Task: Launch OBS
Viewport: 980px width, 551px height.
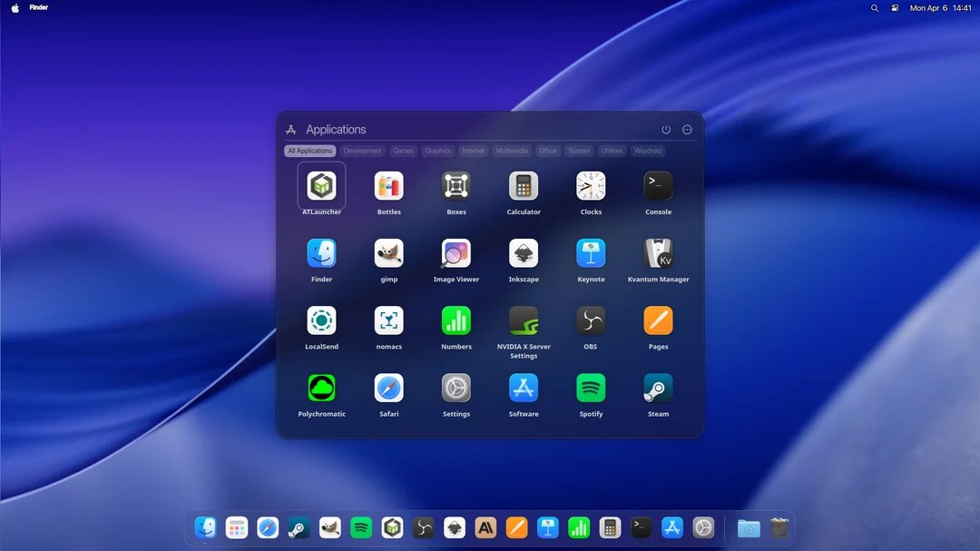Action: pos(591,321)
